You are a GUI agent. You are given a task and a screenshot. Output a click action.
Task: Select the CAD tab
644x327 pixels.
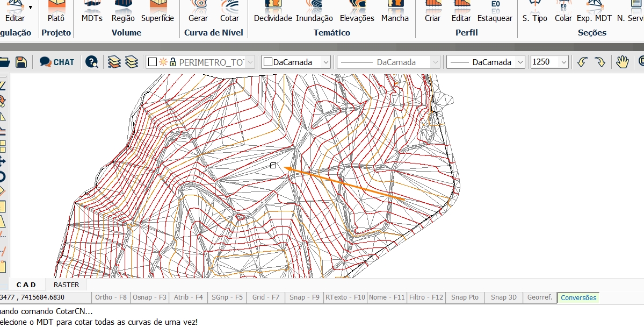(x=26, y=285)
